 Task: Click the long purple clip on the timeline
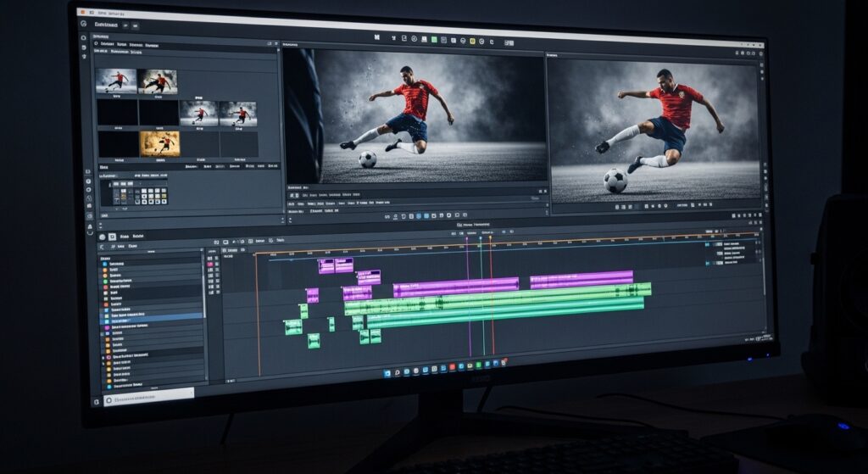[x=456, y=286]
